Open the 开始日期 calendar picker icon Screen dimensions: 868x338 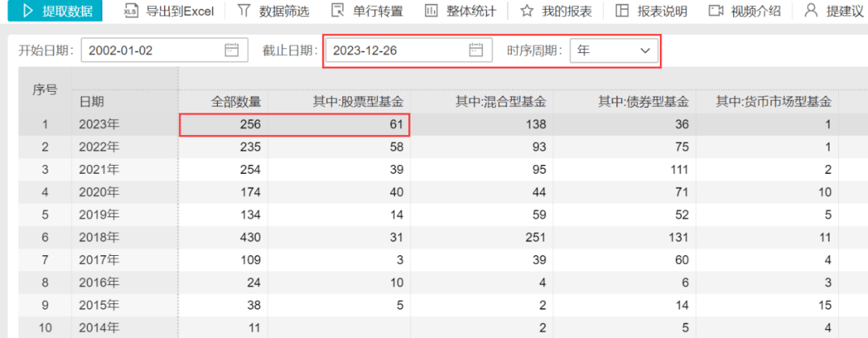231,51
